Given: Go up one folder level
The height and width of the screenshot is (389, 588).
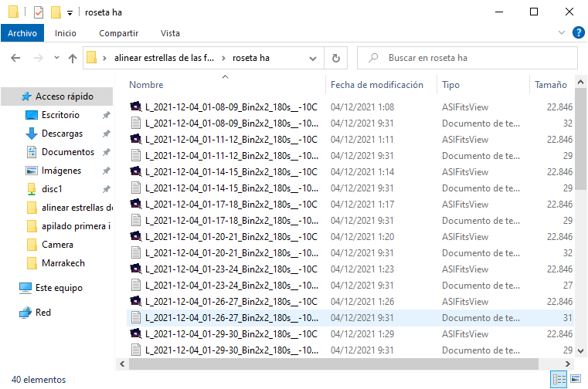Looking at the screenshot, I should click(x=73, y=58).
